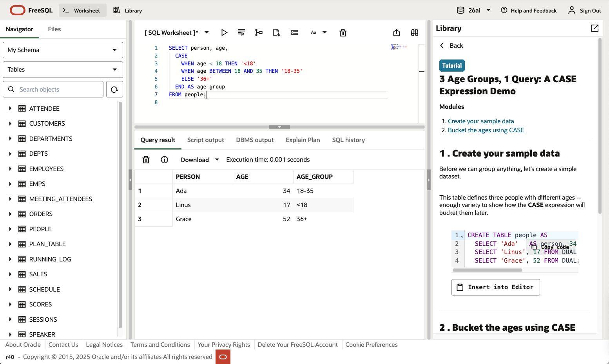Open Help and Feedback
Image resolution: width=609 pixels, height=364 pixels.
(x=529, y=11)
